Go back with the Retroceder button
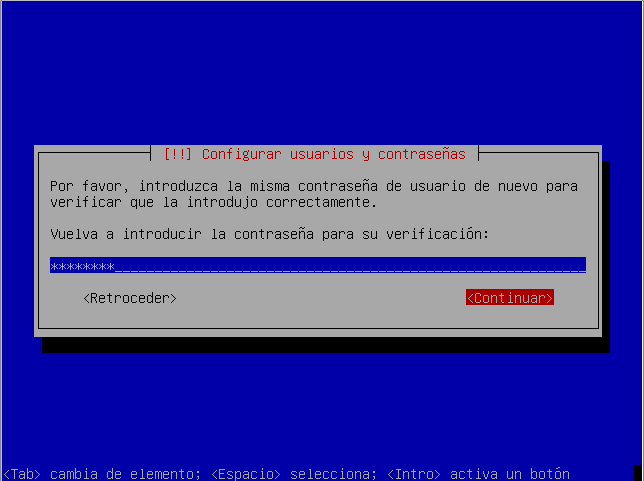This screenshot has width=644, height=481. pyautogui.click(x=130, y=298)
